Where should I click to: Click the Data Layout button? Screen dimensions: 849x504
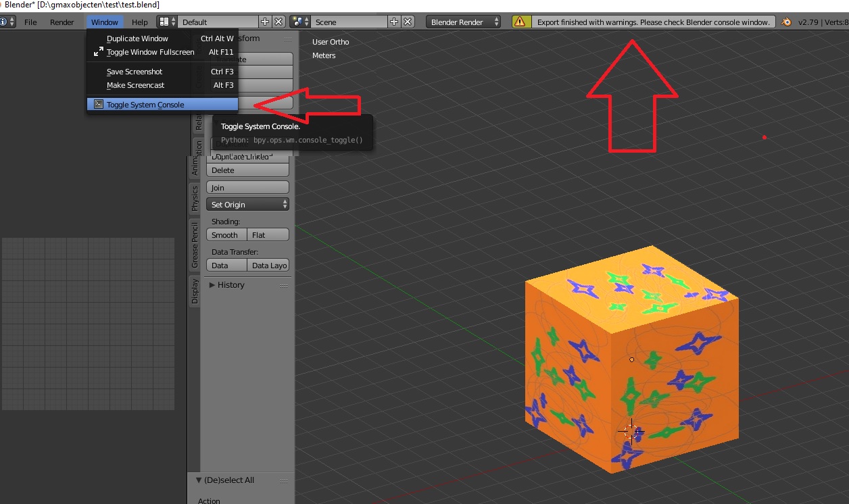pos(268,265)
